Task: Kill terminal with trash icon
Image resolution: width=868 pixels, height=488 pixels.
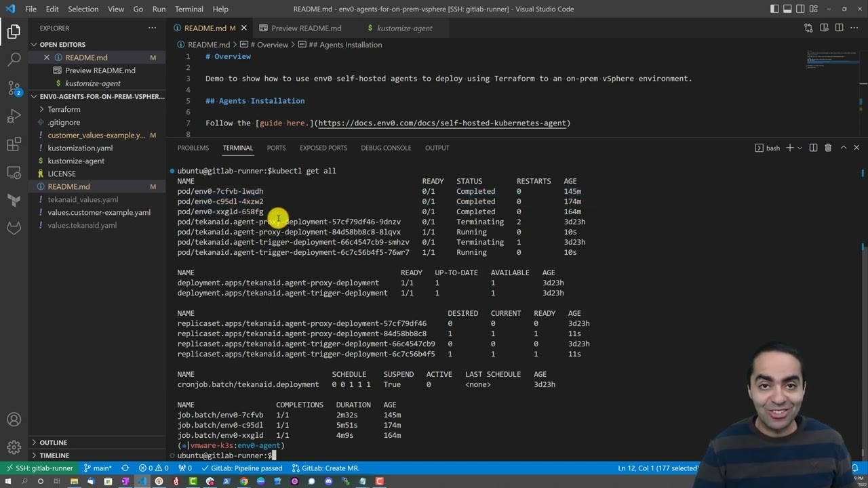Action: click(x=828, y=148)
